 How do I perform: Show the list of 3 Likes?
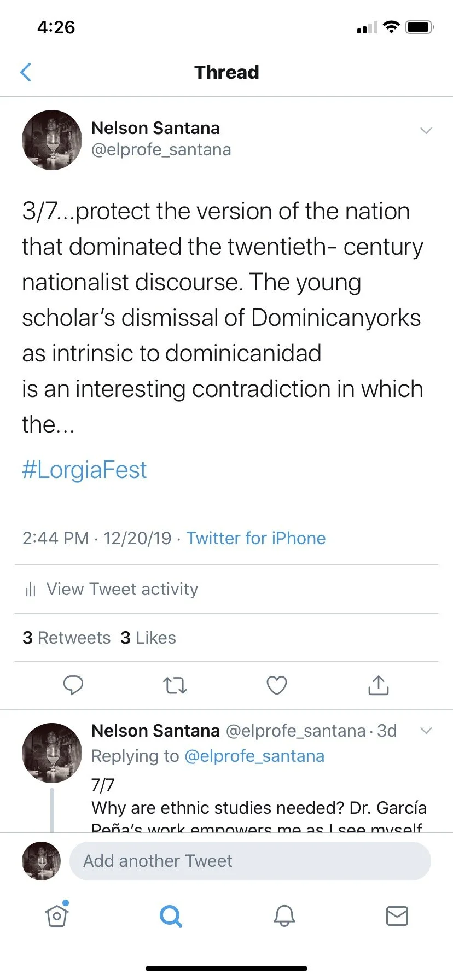pos(148,638)
